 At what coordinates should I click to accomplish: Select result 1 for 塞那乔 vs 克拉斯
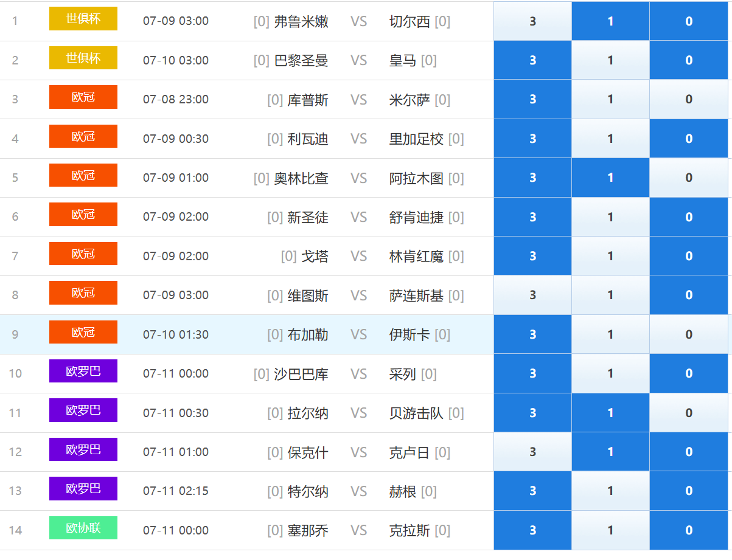point(610,530)
